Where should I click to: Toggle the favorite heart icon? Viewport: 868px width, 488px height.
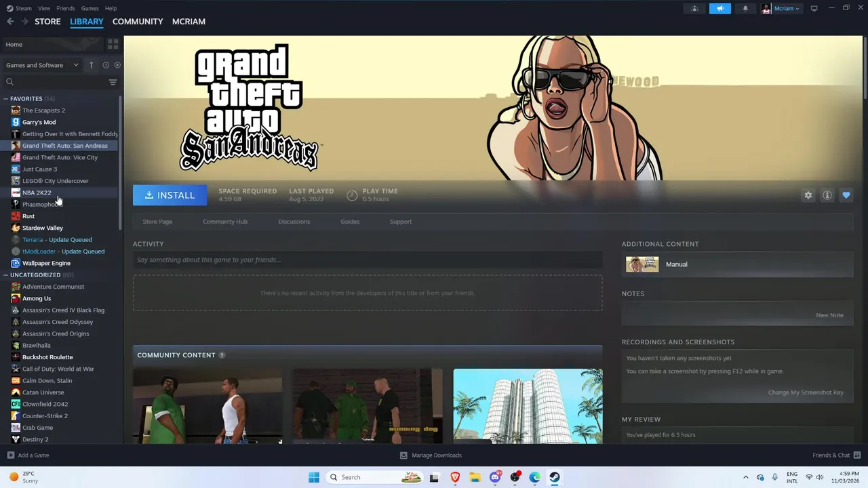click(846, 195)
